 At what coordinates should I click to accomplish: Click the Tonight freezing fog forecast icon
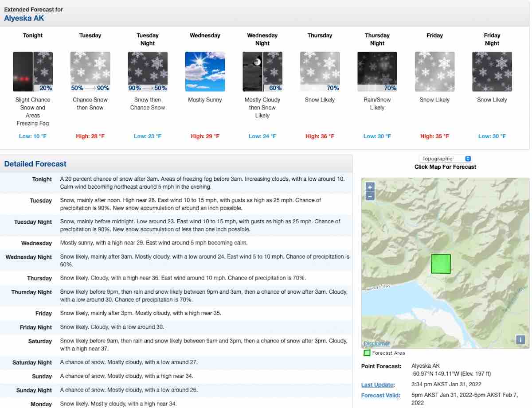point(33,72)
